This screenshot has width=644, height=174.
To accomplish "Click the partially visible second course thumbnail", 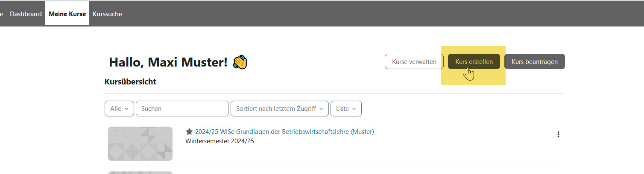I will click(140, 172).
